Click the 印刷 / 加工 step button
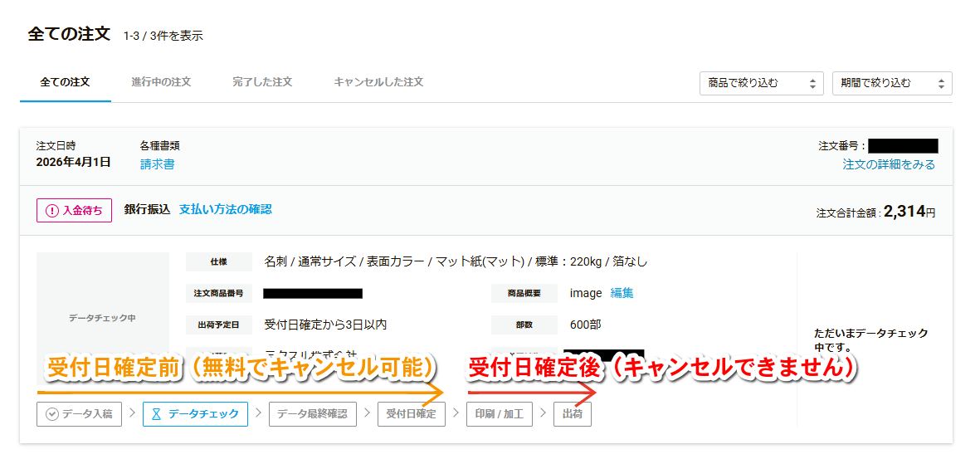980x459 pixels. tap(499, 413)
